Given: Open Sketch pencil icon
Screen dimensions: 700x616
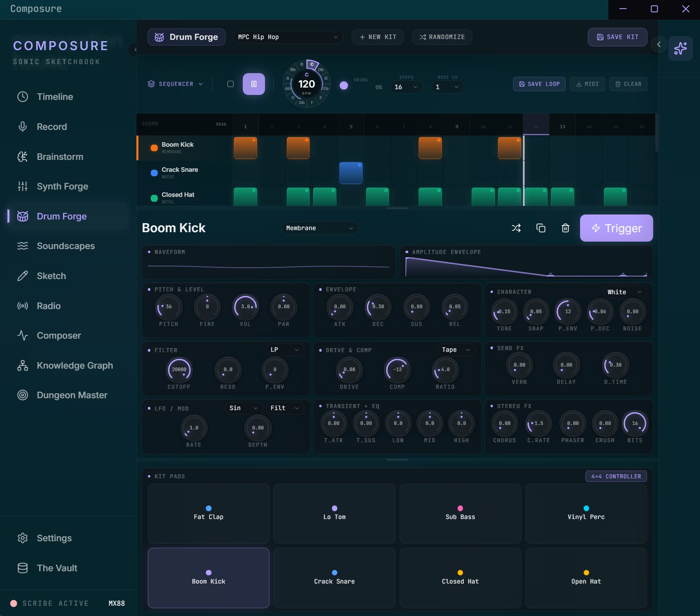Looking at the screenshot, I should [23, 276].
